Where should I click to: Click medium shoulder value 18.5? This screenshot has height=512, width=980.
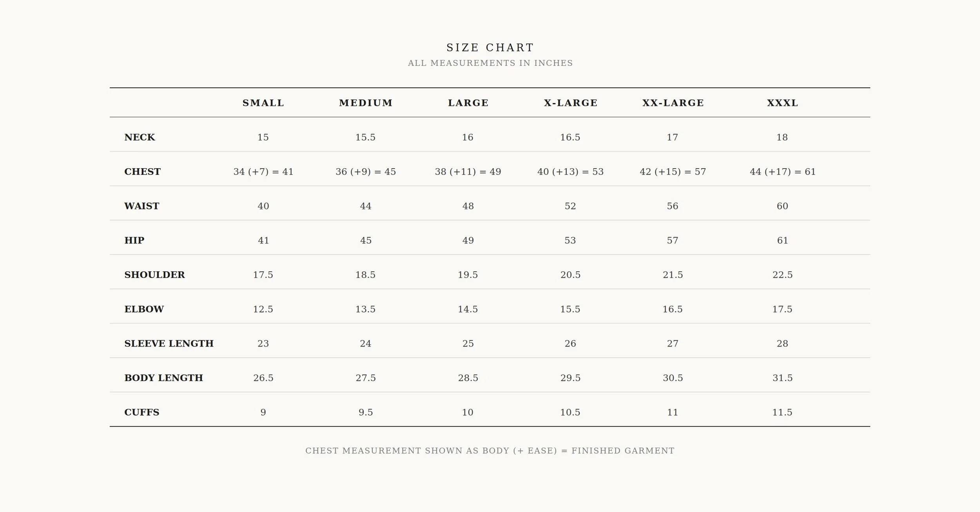click(366, 275)
